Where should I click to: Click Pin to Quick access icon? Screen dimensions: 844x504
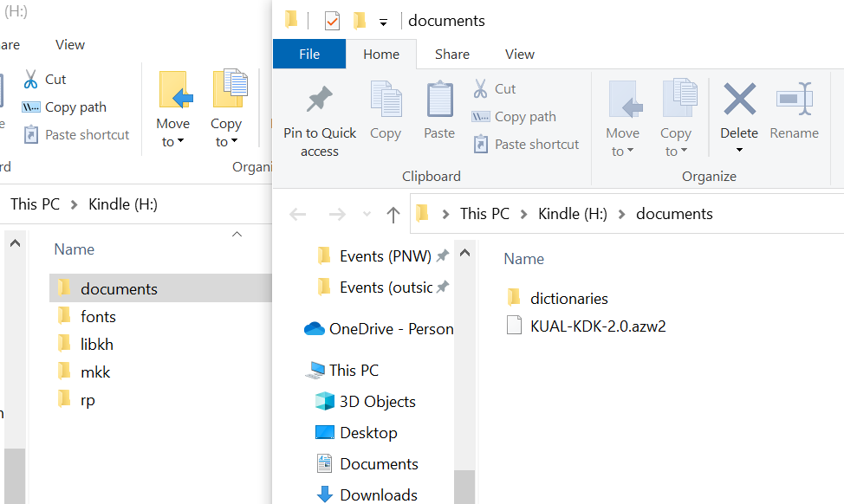(x=320, y=102)
